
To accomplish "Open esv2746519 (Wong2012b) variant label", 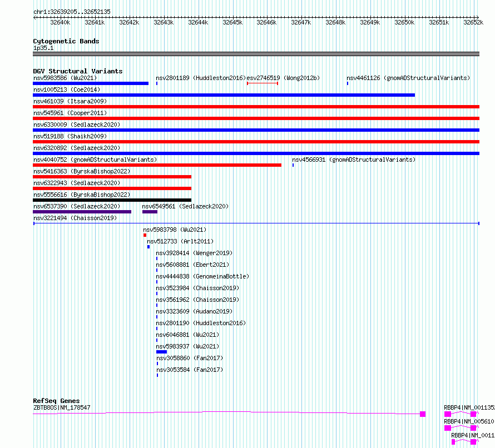I will point(283,78).
